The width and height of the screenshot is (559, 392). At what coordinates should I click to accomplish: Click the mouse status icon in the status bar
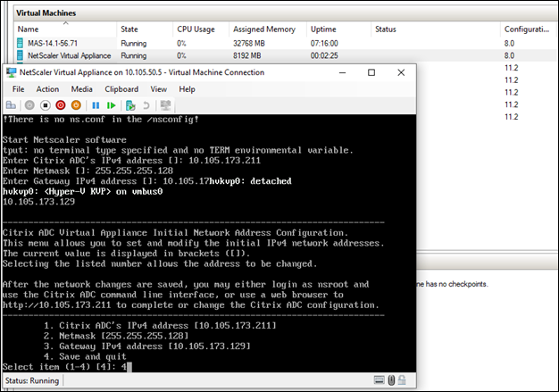pyautogui.click(x=391, y=380)
